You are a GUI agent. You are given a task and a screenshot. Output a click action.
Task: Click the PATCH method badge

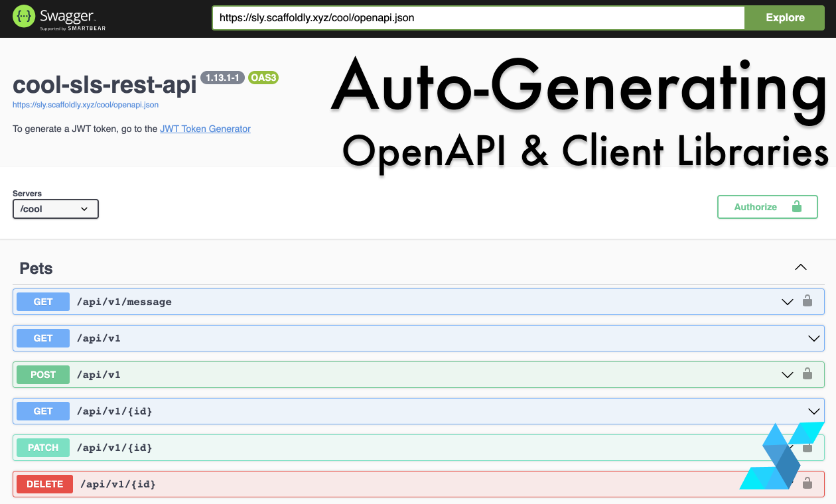43,448
